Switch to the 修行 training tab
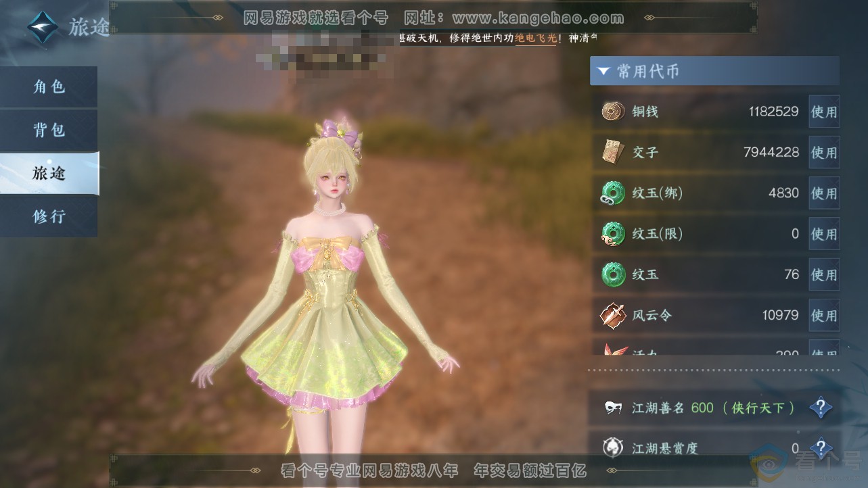 (x=49, y=216)
